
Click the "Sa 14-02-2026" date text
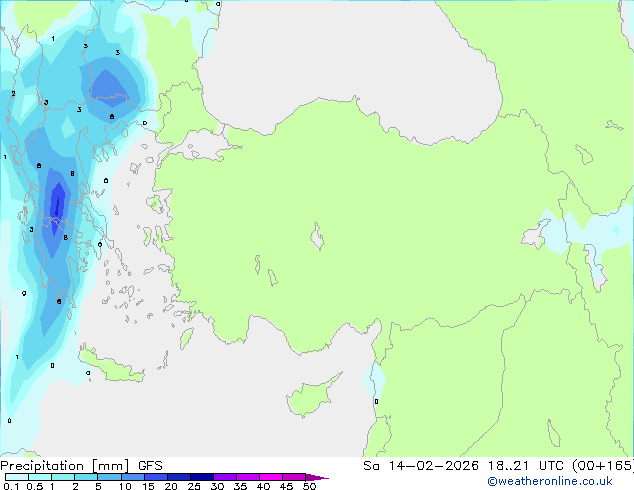click(x=421, y=466)
